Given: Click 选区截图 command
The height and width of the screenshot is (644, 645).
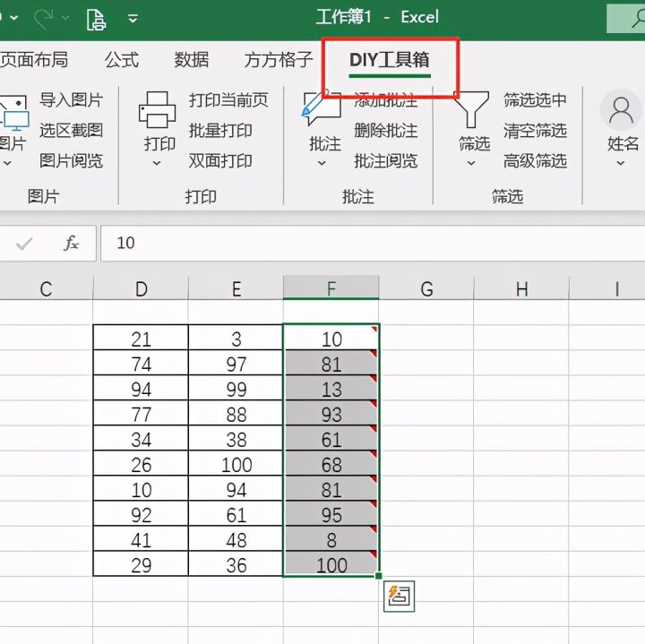Looking at the screenshot, I should tap(71, 131).
